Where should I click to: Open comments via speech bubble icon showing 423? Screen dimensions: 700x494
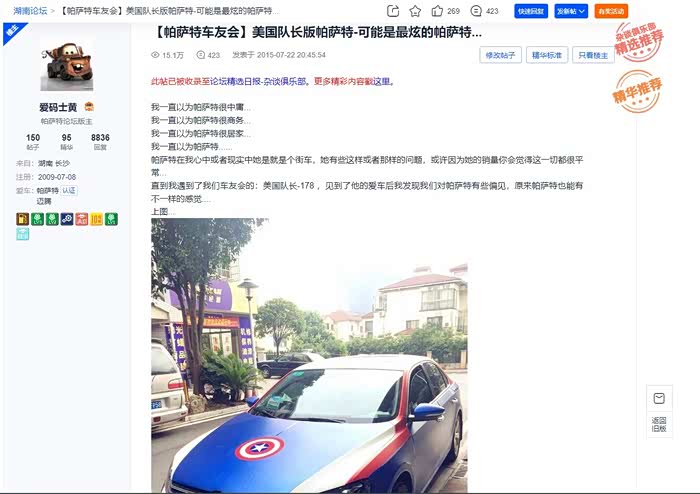tap(476, 11)
